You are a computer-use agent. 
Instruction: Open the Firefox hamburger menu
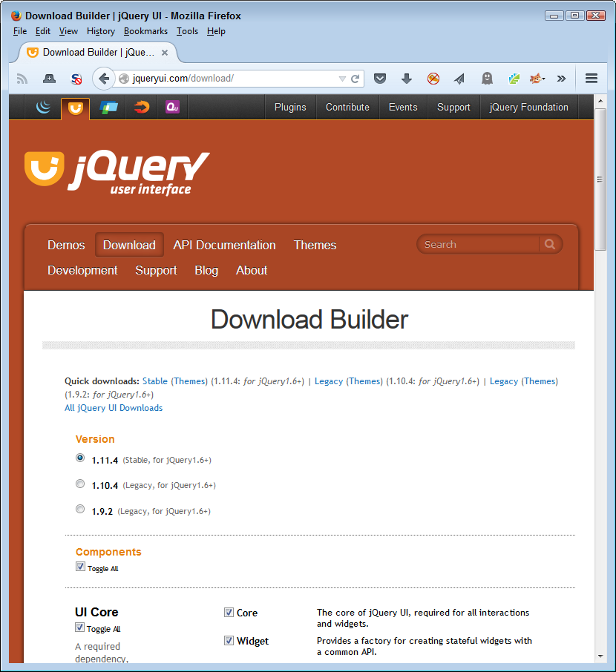pos(590,78)
